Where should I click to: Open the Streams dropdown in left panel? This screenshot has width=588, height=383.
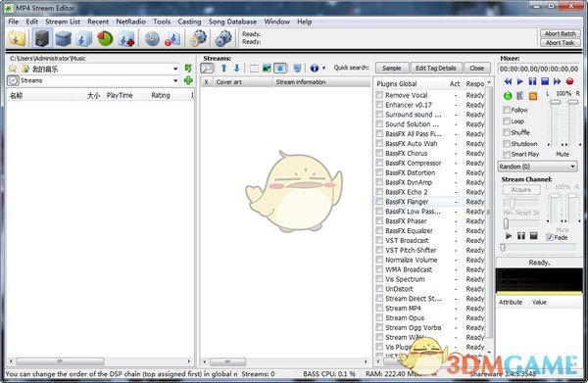[175, 80]
